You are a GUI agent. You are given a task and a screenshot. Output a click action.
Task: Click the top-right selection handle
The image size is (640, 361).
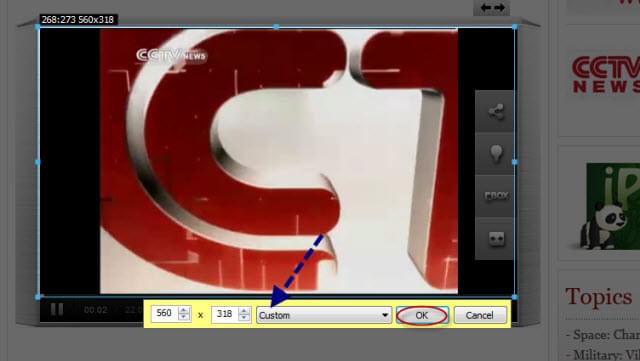click(515, 27)
